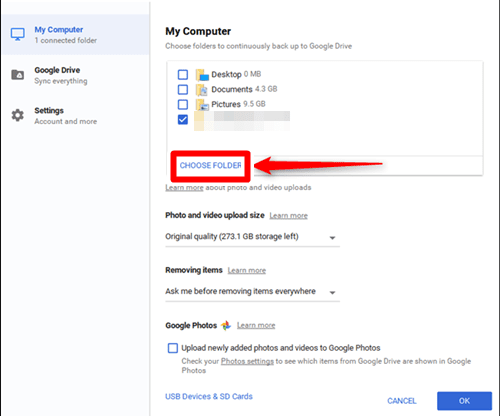The height and width of the screenshot is (416, 500).
Task: Open Learn more next to Google Photos
Action: [x=256, y=325]
